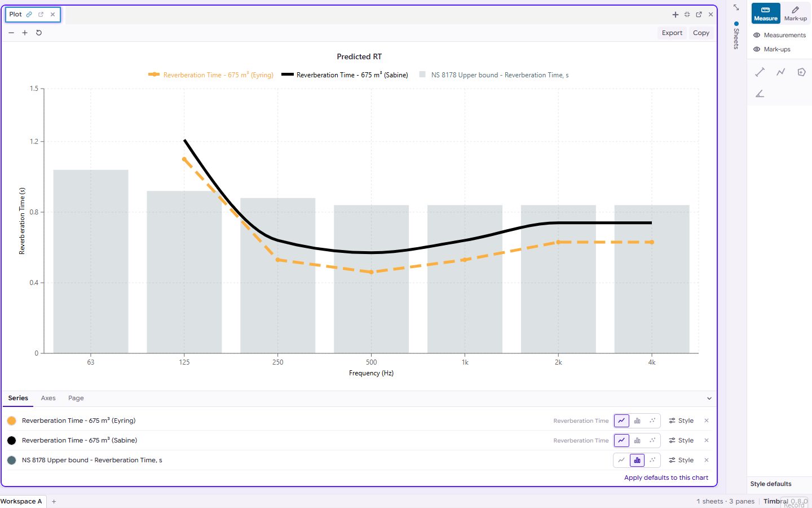The image size is (812, 508).
Task: Switch to the Page tab
Action: (76, 398)
